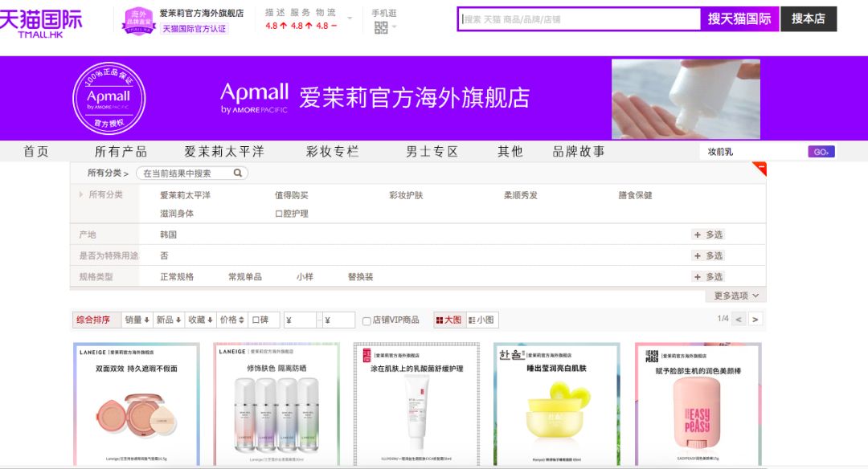Filter by category 爱茉莉太平洋
This screenshot has width=868, height=469.
(186, 195)
